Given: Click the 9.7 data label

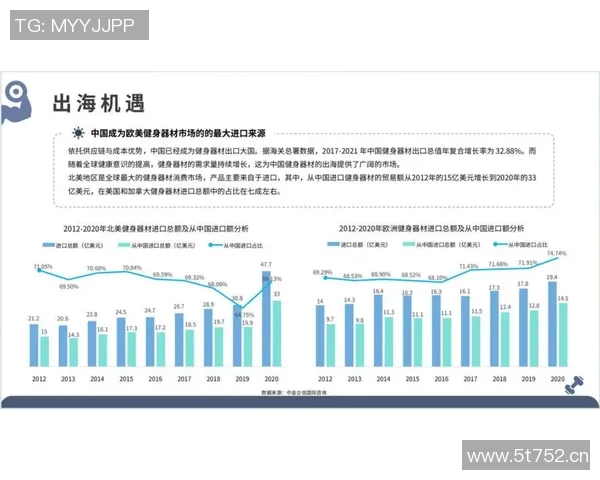Looking at the screenshot, I should point(330,319).
